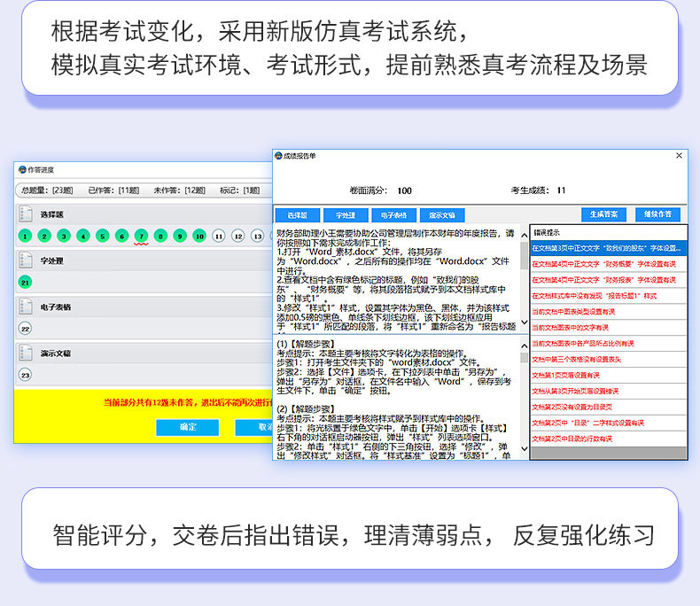The image size is (700, 606).
Task: Select error row 文档第2页没有设置为目录页
Action: tap(608, 407)
